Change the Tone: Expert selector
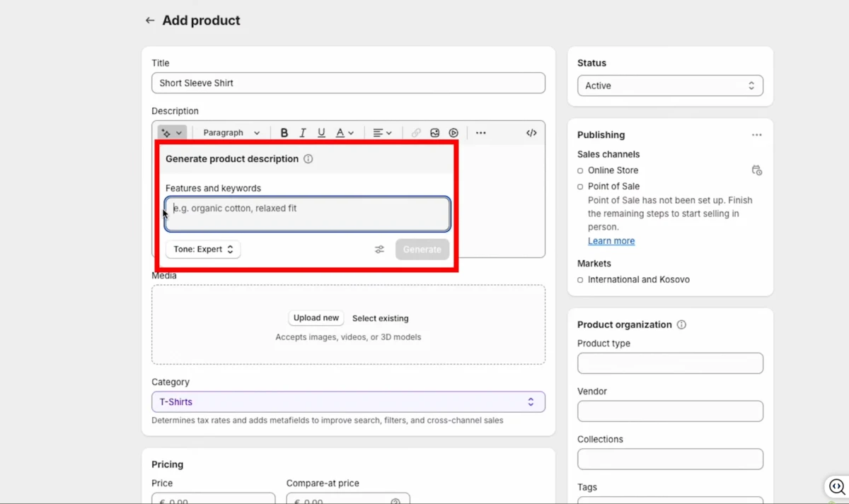Image resolution: width=849 pixels, height=504 pixels. coord(203,250)
